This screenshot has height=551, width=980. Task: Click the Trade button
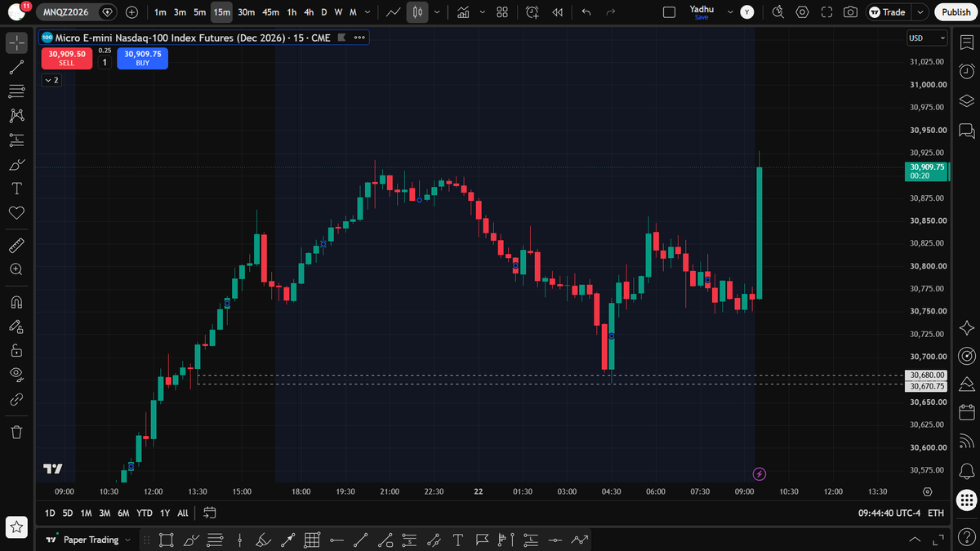click(x=889, y=12)
